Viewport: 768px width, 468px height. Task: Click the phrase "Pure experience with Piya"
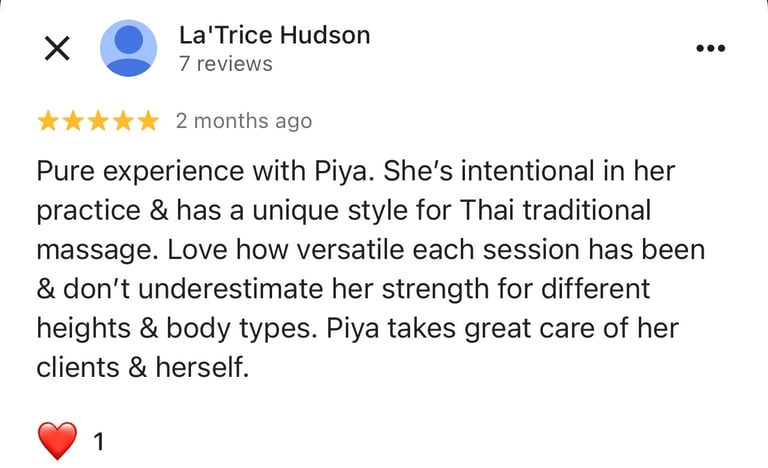point(202,171)
